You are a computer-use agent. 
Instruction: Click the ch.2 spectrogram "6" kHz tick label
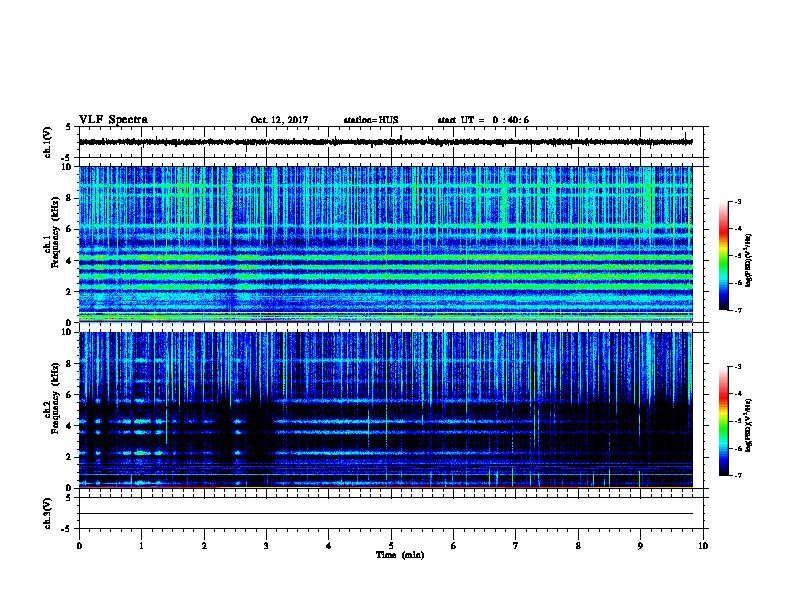coord(70,395)
